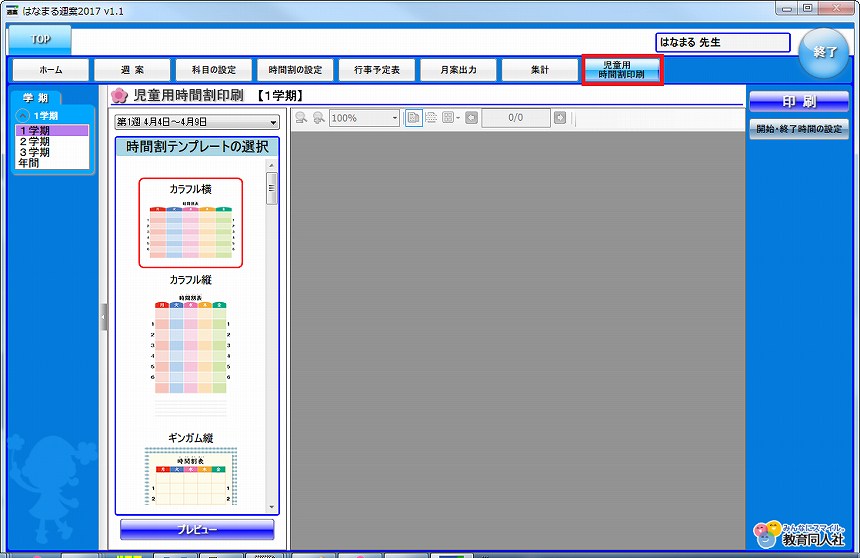Viewport: 860px width, 558px height.
Task: Click the はなまる 先生 name field
Action: (722, 42)
